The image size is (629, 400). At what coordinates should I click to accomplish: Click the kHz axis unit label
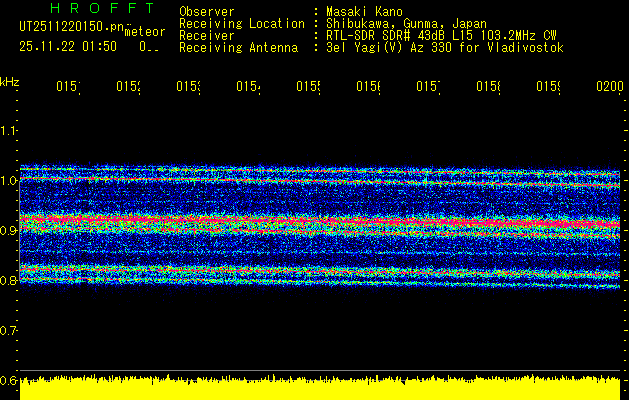pos(9,80)
